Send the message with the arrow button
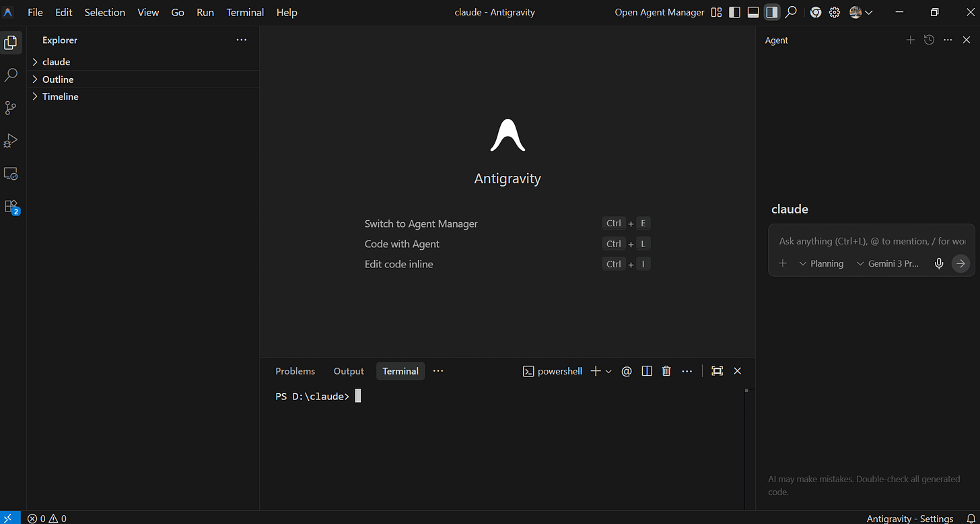980x524 pixels. [x=960, y=263]
